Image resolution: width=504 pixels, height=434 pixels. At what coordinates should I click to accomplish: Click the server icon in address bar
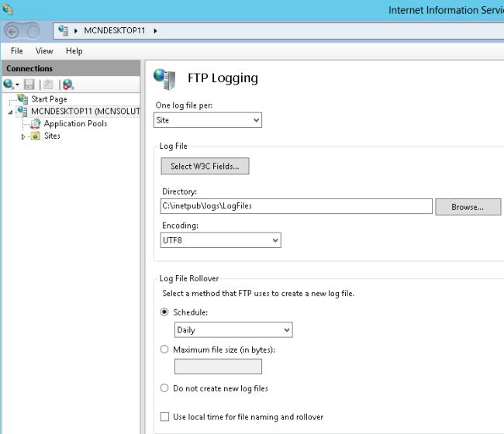coord(64,31)
